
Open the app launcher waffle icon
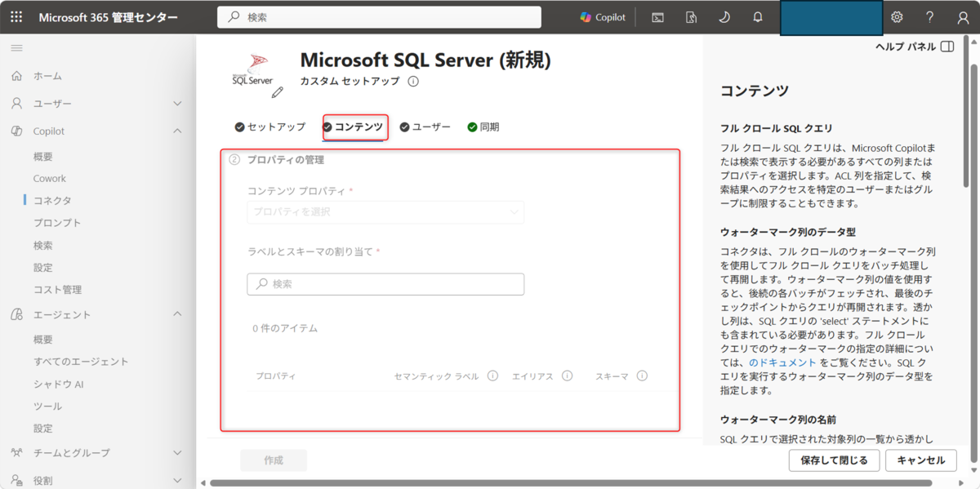click(16, 17)
